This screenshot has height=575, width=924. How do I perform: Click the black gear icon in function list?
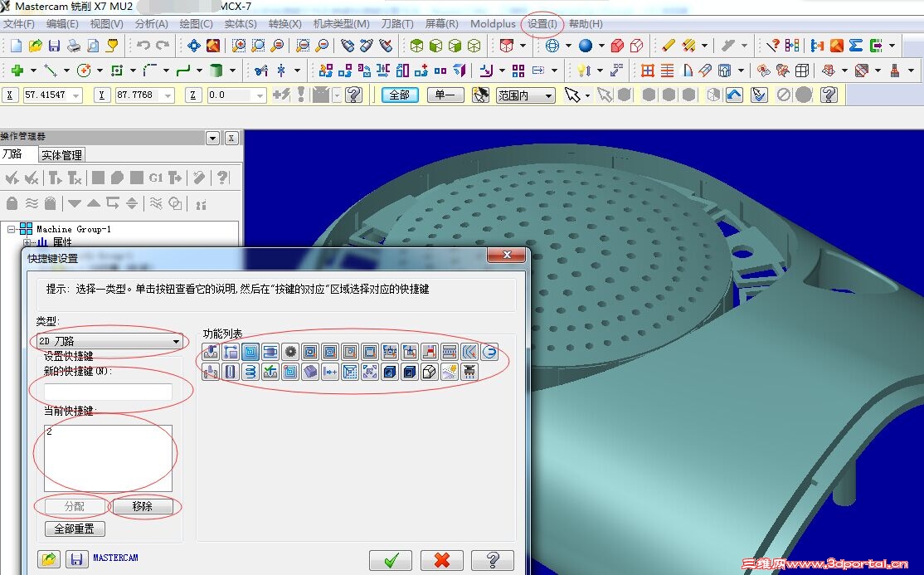[290, 352]
